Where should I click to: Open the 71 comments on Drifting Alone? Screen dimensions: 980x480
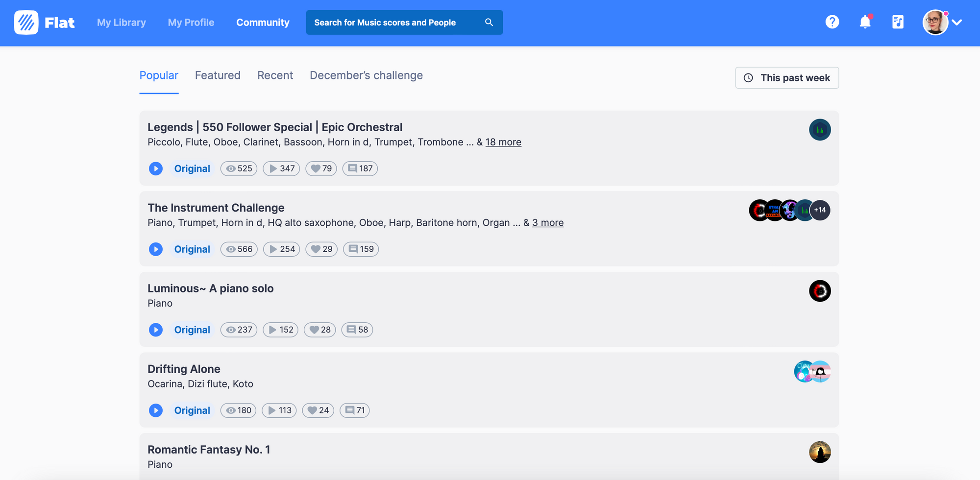[355, 410]
